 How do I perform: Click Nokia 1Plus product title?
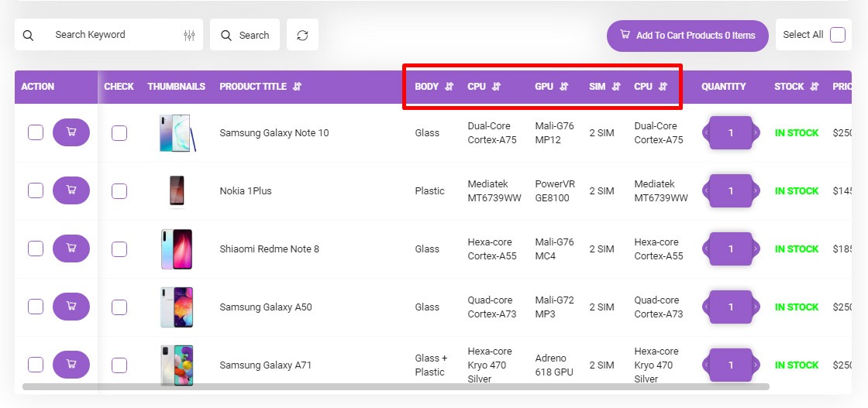click(245, 190)
